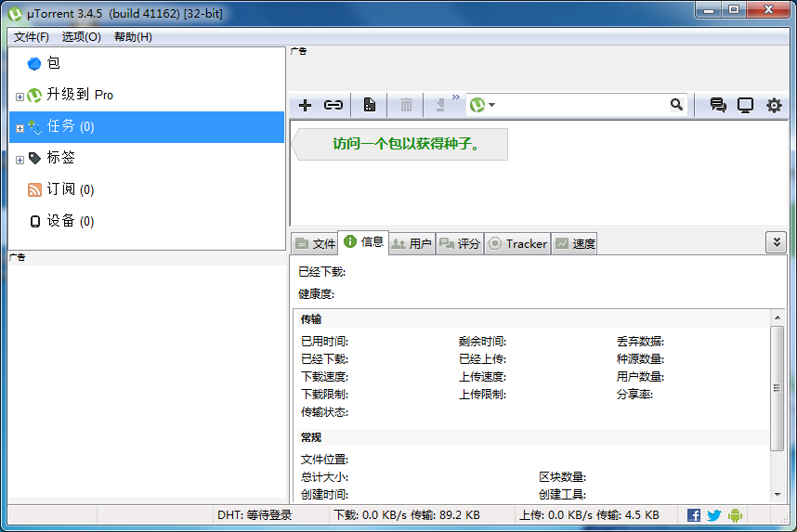Click the Add Torrent from URL link icon
Viewport: 797px width, 532px height.
[333, 105]
